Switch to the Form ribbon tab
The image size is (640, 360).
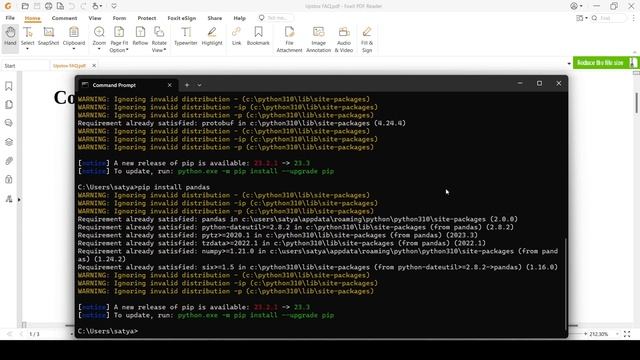coord(119,18)
